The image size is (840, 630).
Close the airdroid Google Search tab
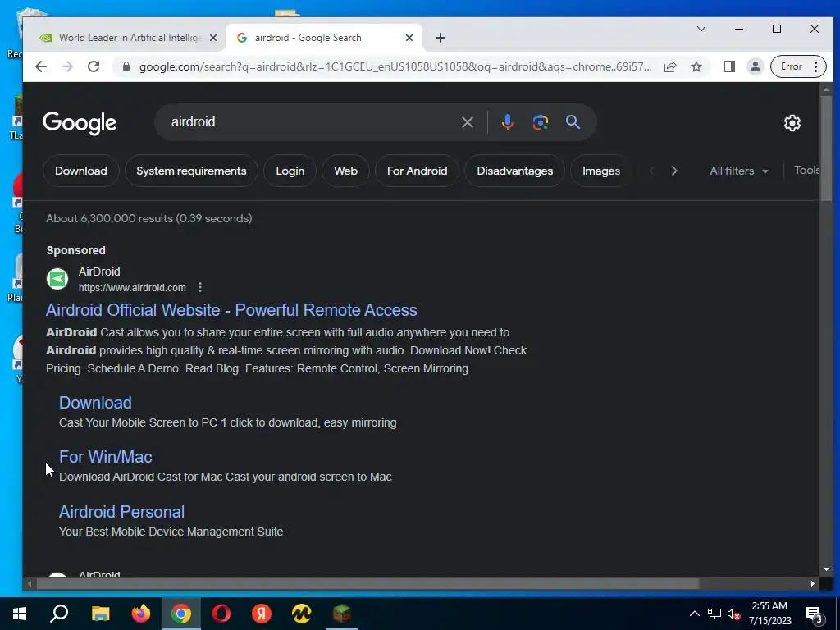click(x=409, y=38)
